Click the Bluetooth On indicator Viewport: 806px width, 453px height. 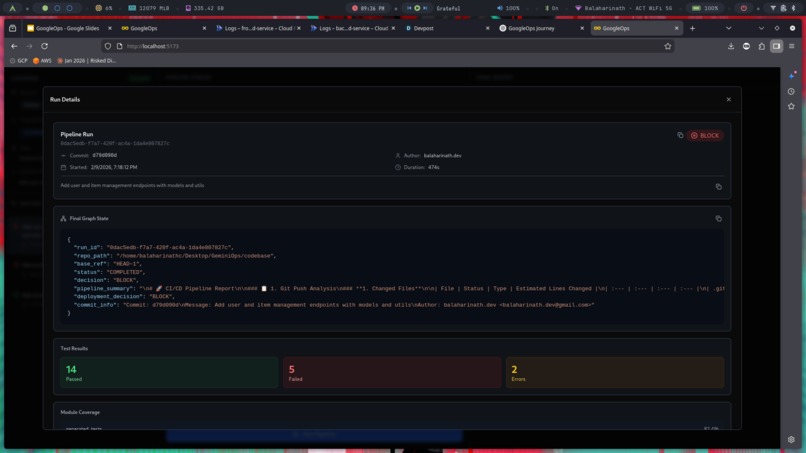(x=552, y=8)
